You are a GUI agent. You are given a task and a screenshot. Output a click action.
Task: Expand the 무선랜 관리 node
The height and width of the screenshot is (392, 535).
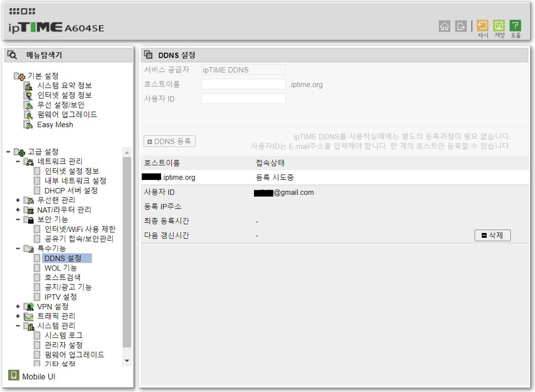pyautogui.click(x=18, y=200)
